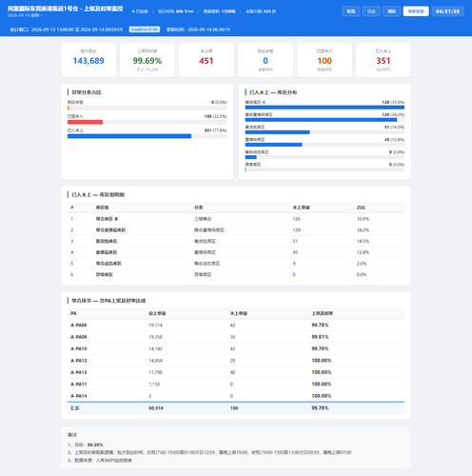Viewport: 472px width, 476px height.
Task: Click the 180 summary total
Action: click(x=234, y=408)
